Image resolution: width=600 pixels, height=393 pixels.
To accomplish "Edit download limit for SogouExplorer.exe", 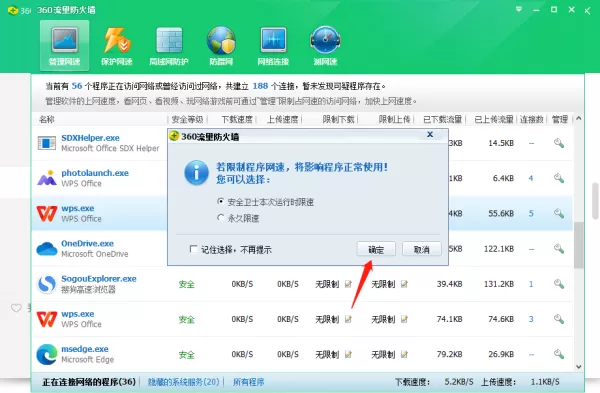I will pyautogui.click(x=348, y=284).
